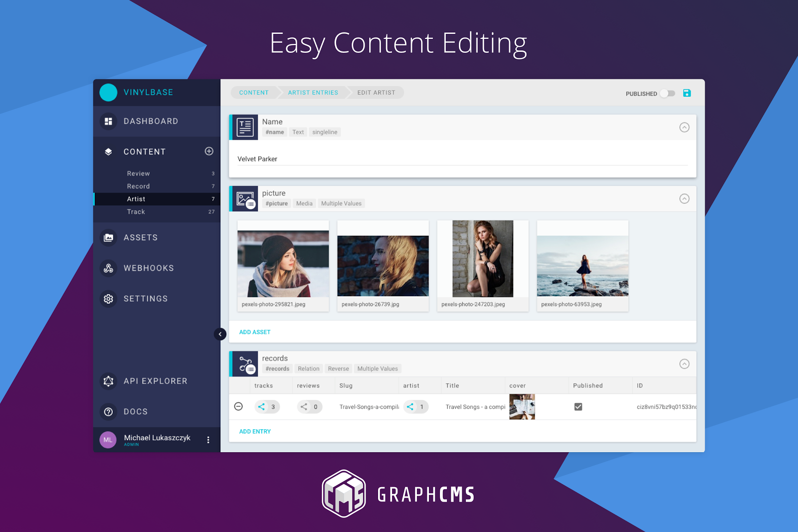The width and height of the screenshot is (798, 532).
Task: Click the ML user avatar
Action: pos(108,440)
